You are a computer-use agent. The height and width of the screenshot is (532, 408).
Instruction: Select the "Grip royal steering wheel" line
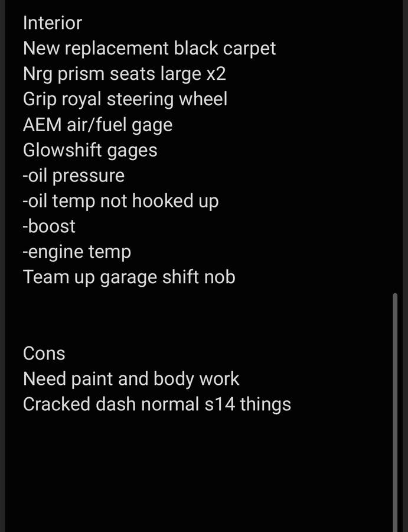tap(125, 99)
